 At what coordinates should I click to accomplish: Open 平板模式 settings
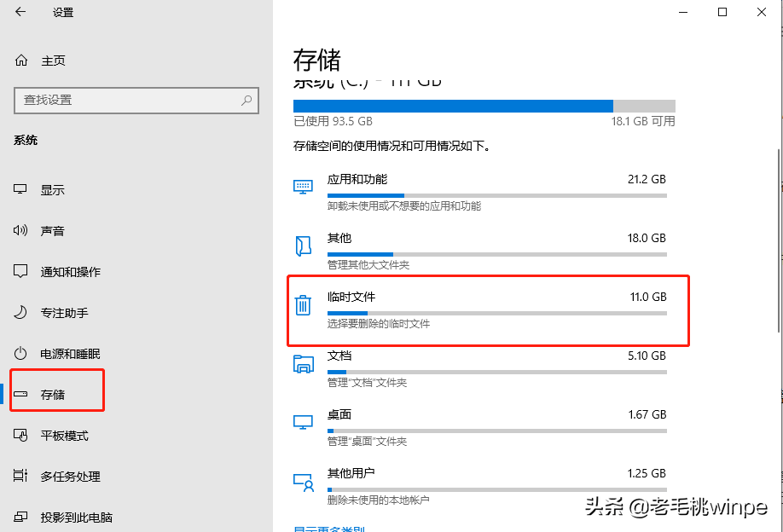pos(64,436)
